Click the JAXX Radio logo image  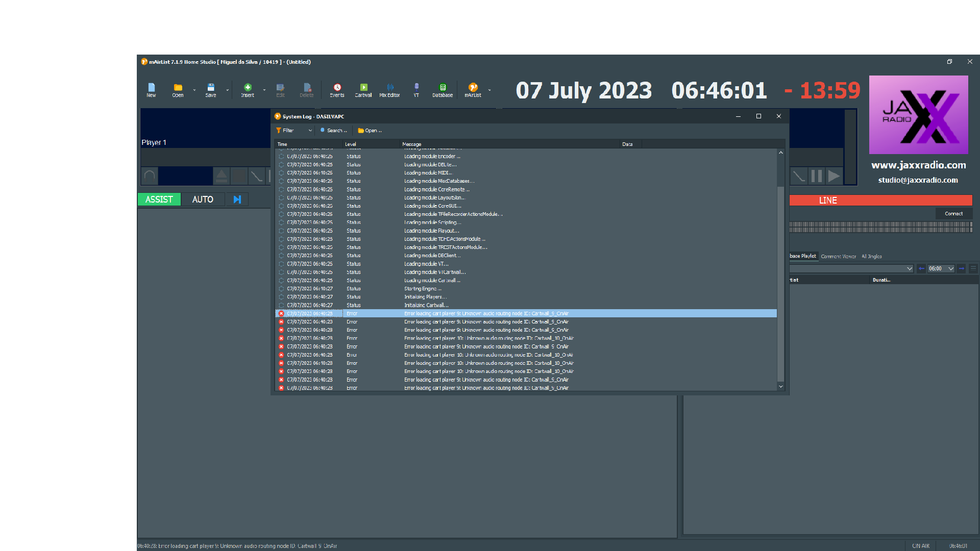coord(918,115)
